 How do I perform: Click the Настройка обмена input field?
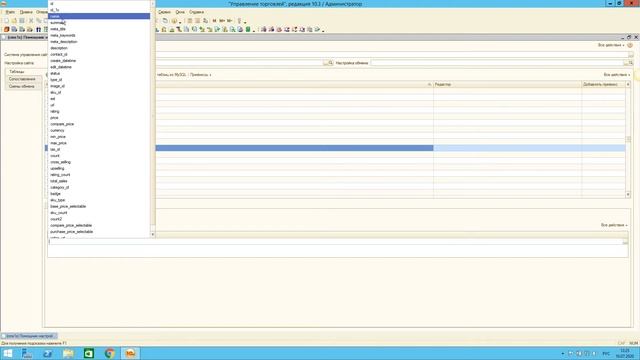click(497, 63)
